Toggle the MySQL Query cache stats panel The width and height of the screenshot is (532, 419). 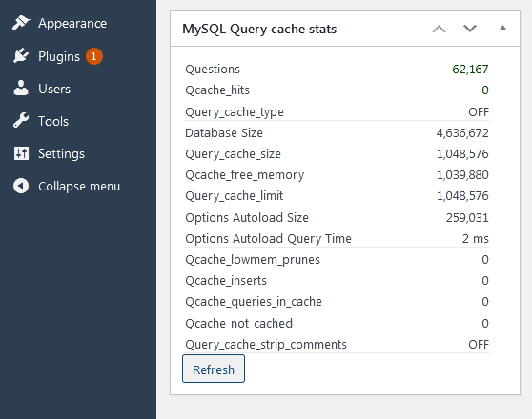coord(502,29)
